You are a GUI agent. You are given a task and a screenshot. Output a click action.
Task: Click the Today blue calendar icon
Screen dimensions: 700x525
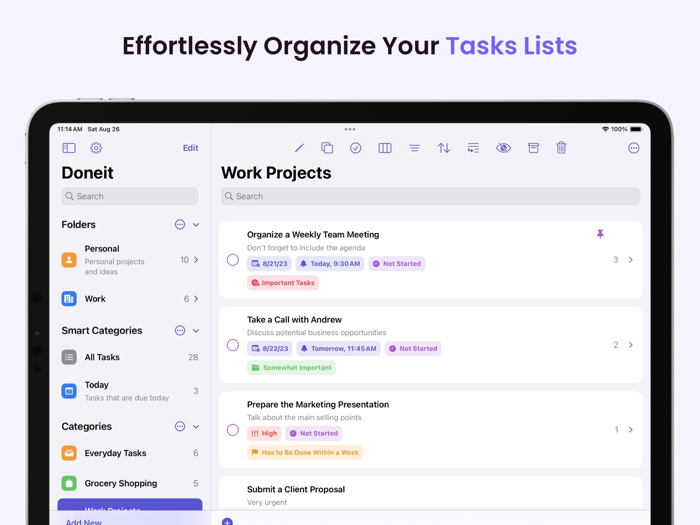click(x=69, y=391)
